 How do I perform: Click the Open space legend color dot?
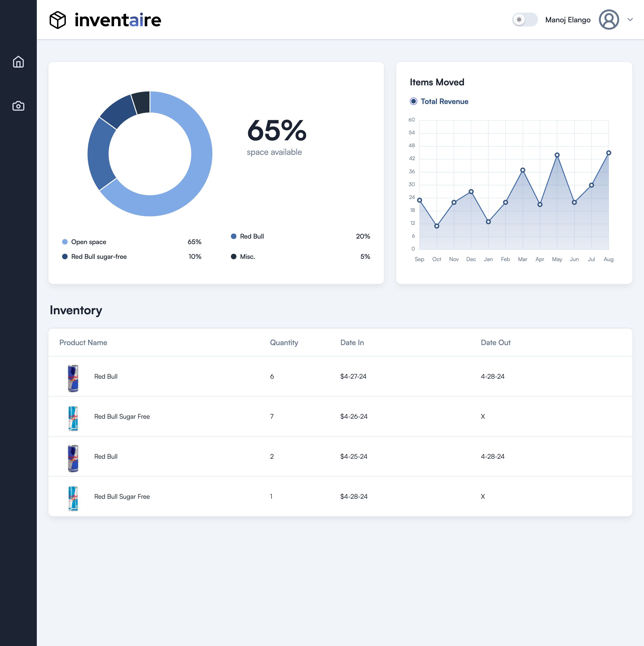[x=65, y=242]
